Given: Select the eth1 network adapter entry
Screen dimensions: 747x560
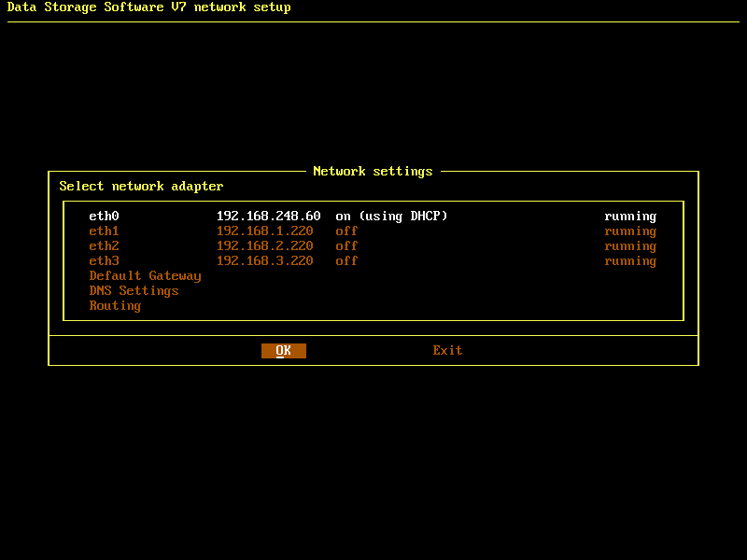Looking at the screenshot, I should pos(373,231).
